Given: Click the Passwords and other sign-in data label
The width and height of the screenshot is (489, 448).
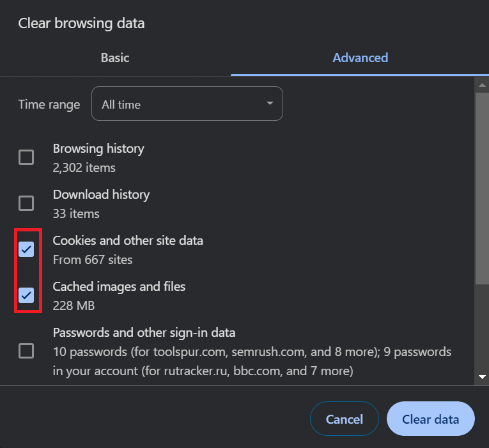Looking at the screenshot, I should pyautogui.click(x=144, y=333).
